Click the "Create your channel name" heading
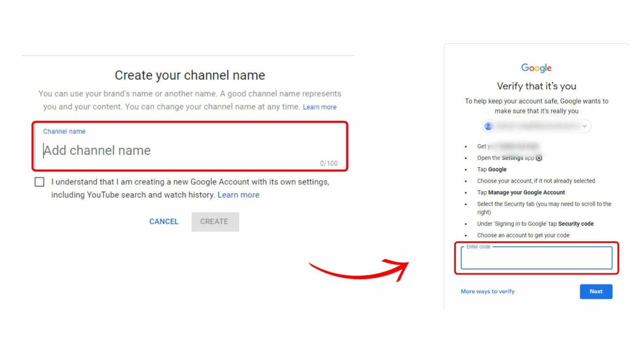The height and width of the screenshot is (362, 644). [x=189, y=75]
